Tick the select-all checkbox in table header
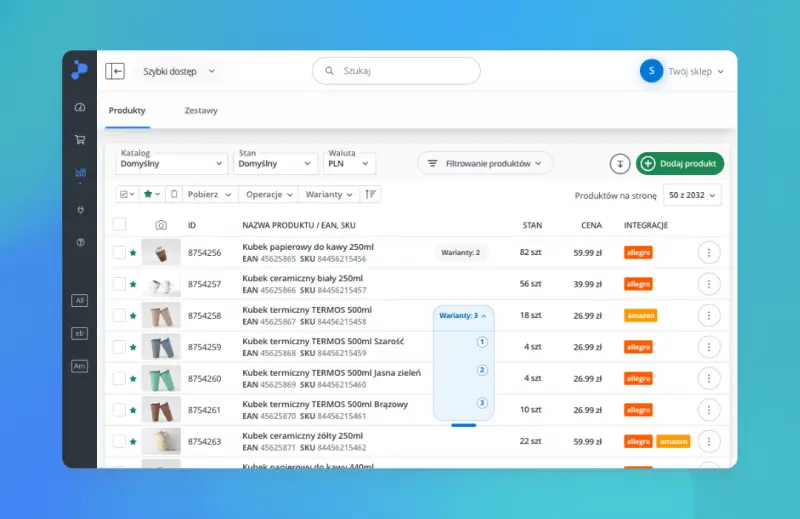The width and height of the screenshot is (800, 519). pos(119,225)
